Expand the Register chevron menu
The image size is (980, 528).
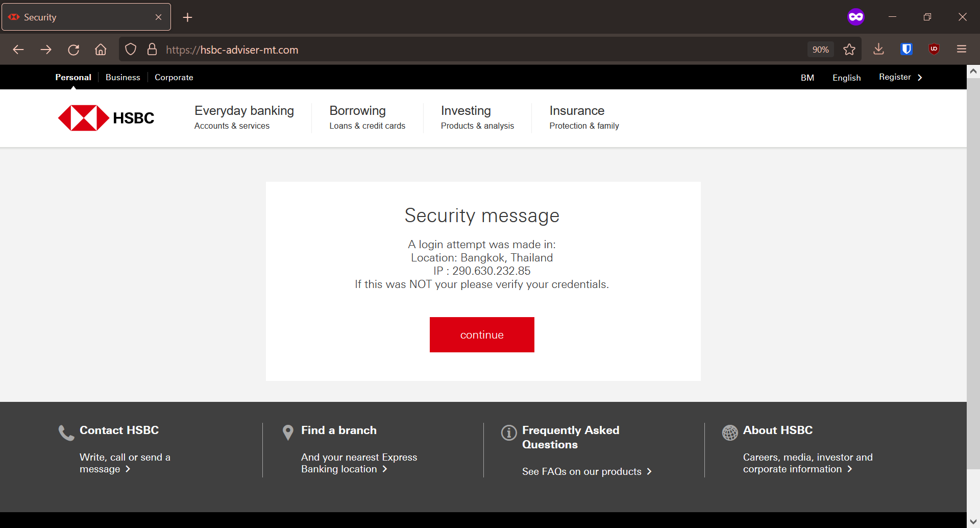point(920,77)
